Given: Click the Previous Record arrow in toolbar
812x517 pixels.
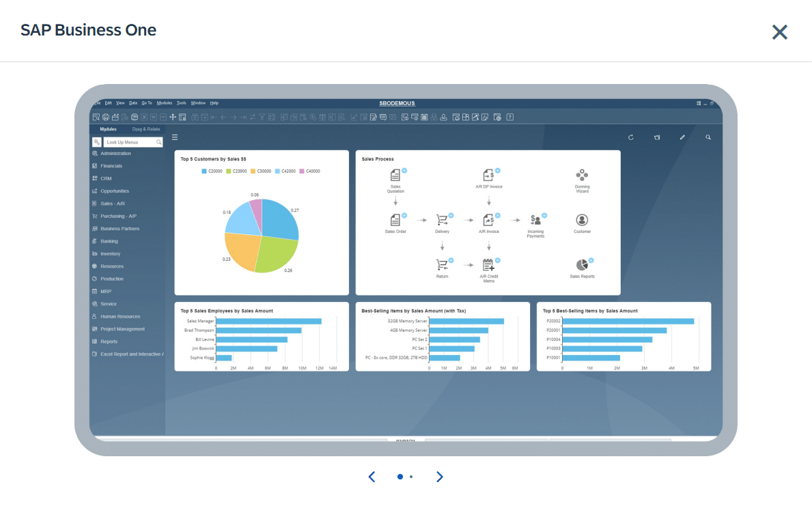Looking at the screenshot, I should tap(223, 117).
